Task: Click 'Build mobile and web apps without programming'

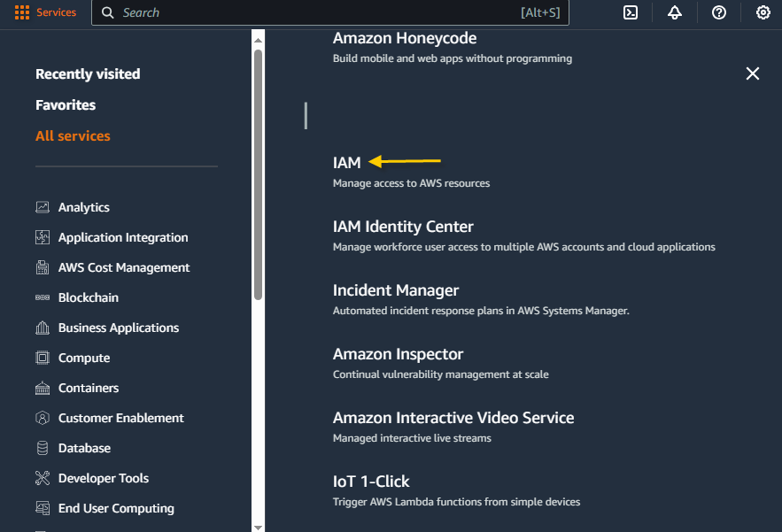Action: (453, 58)
